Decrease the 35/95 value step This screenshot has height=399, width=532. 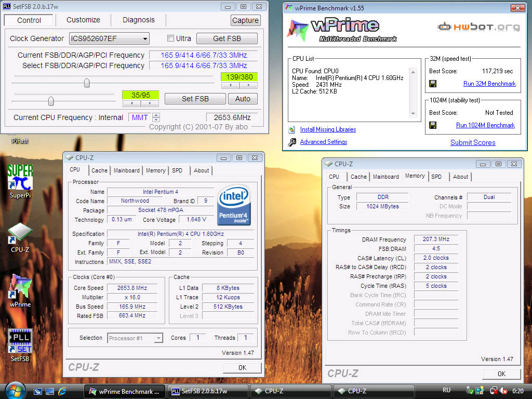[131, 103]
